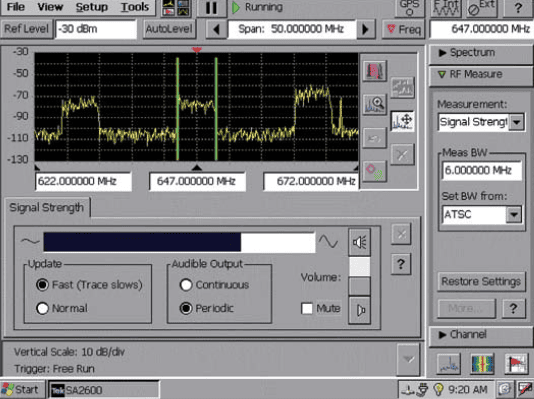534x399 pixels.
Task: Increase volume with loud speaker icon
Action: point(359,242)
